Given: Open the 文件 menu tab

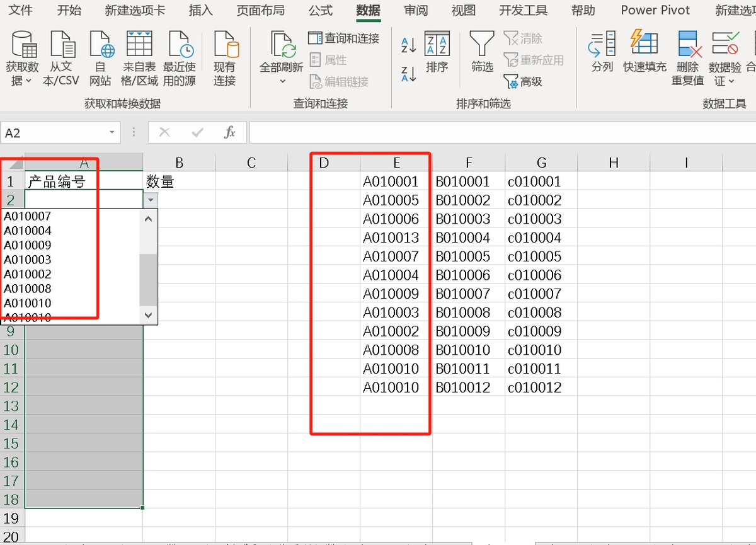Looking at the screenshot, I should pyautogui.click(x=21, y=10).
